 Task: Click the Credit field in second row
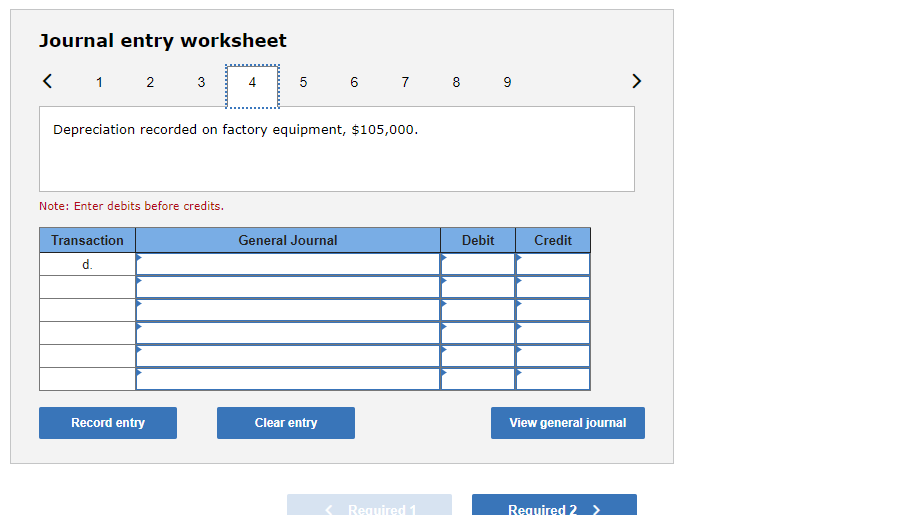pos(553,287)
